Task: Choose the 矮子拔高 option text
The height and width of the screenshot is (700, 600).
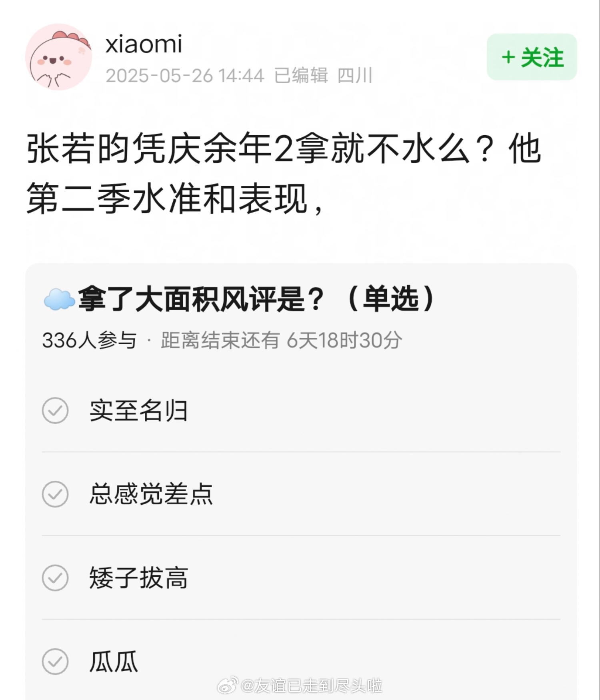Action: pos(138,578)
